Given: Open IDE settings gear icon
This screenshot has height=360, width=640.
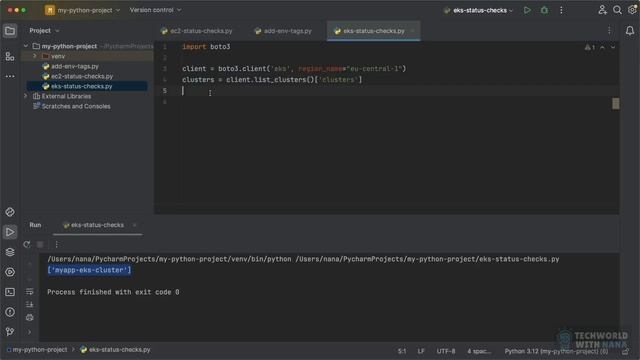Looking at the screenshot, I should [x=632, y=10].
